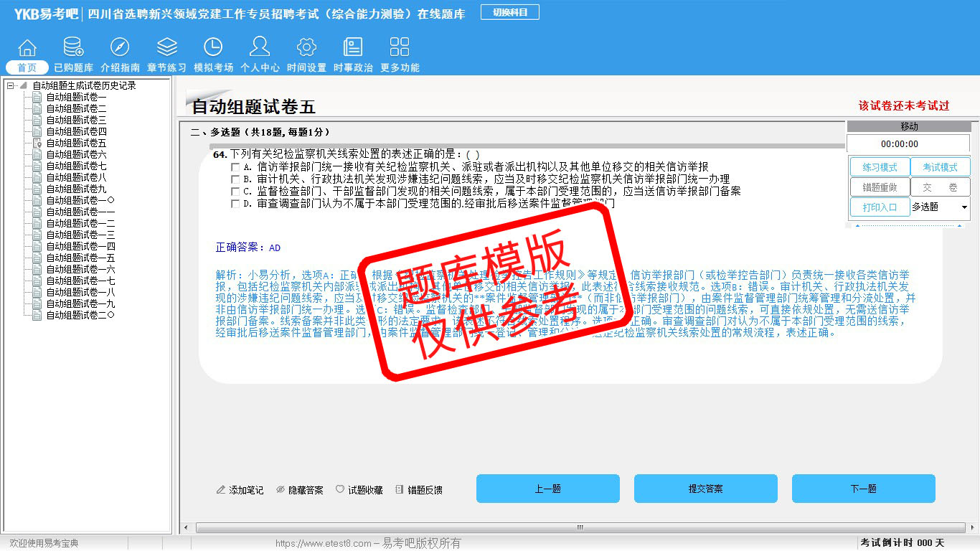This screenshot has height=551, width=980.
Task: Click the 正确答案: AD text
Action: click(x=248, y=248)
